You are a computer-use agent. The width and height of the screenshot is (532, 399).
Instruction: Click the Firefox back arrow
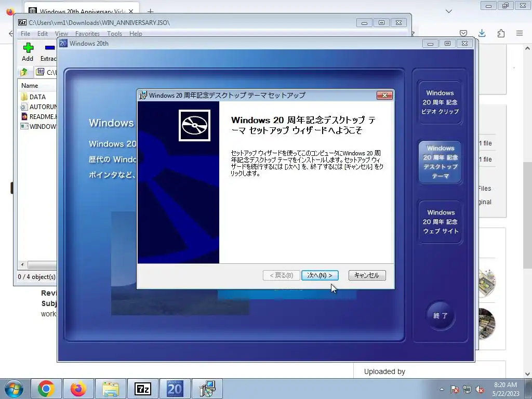point(10,33)
